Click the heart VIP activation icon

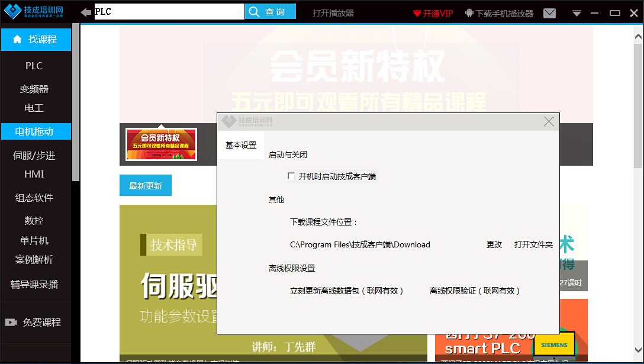pyautogui.click(x=417, y=13)
